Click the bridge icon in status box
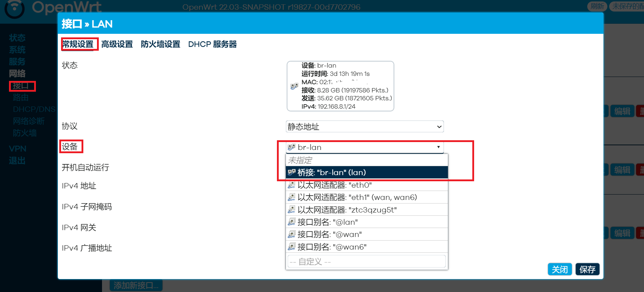This screenshot has width=644, height=292. (x=294, y=86)
